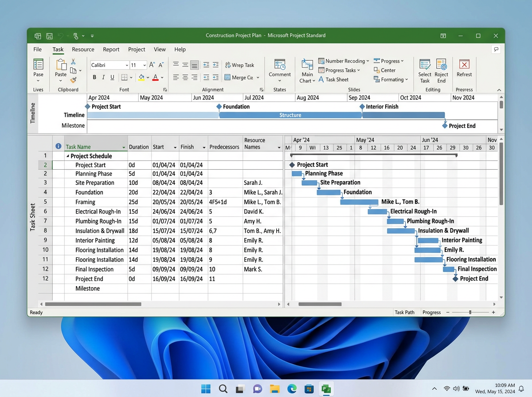Click the Progress button in the ribbon
The width and height of the screenshot is (532, 397).
(x=388, y=61)
